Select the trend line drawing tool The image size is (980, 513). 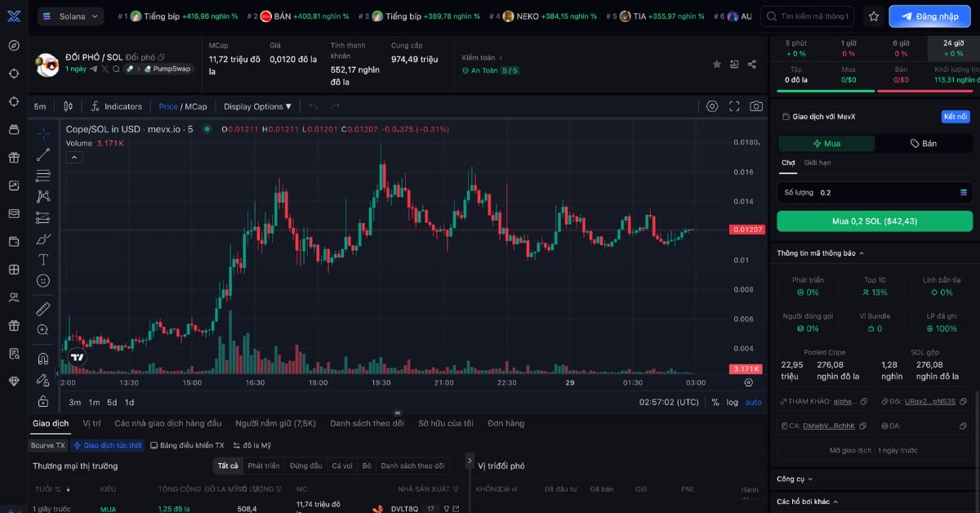43,155
